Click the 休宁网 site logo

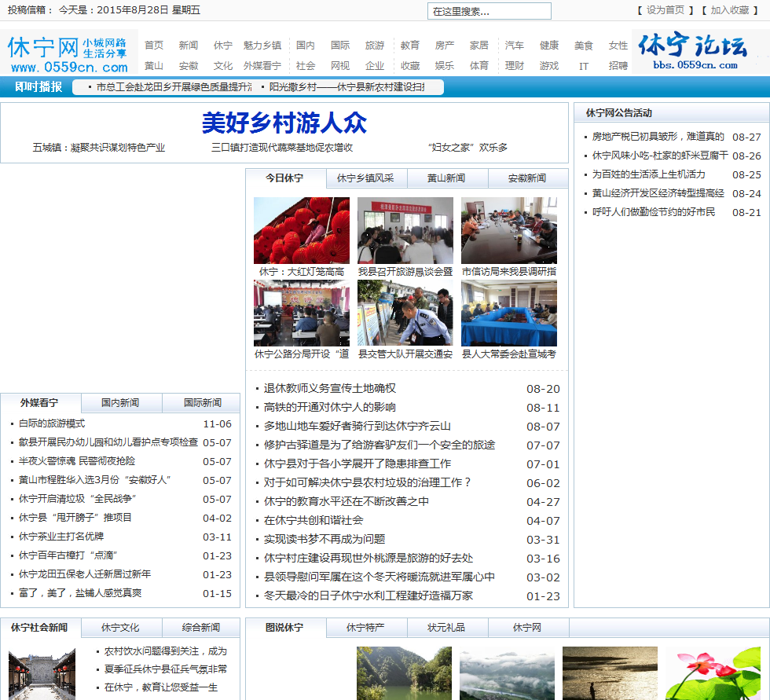[x=68, y=53]
